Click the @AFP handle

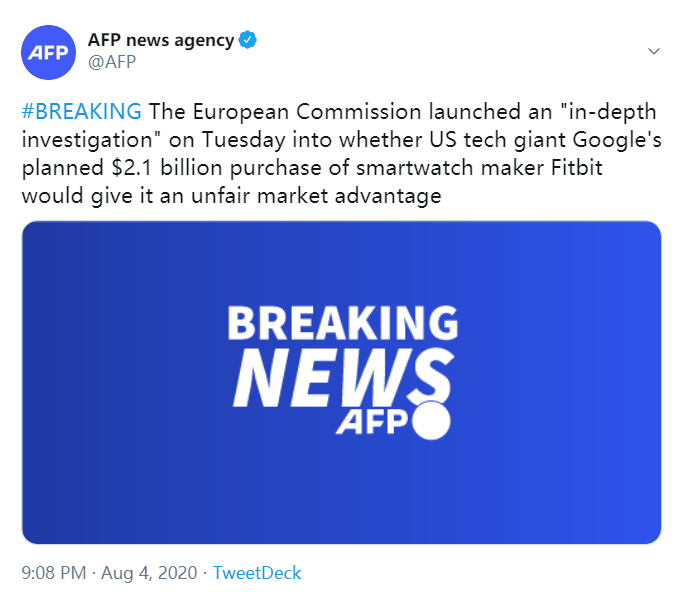tap(113, 62)
